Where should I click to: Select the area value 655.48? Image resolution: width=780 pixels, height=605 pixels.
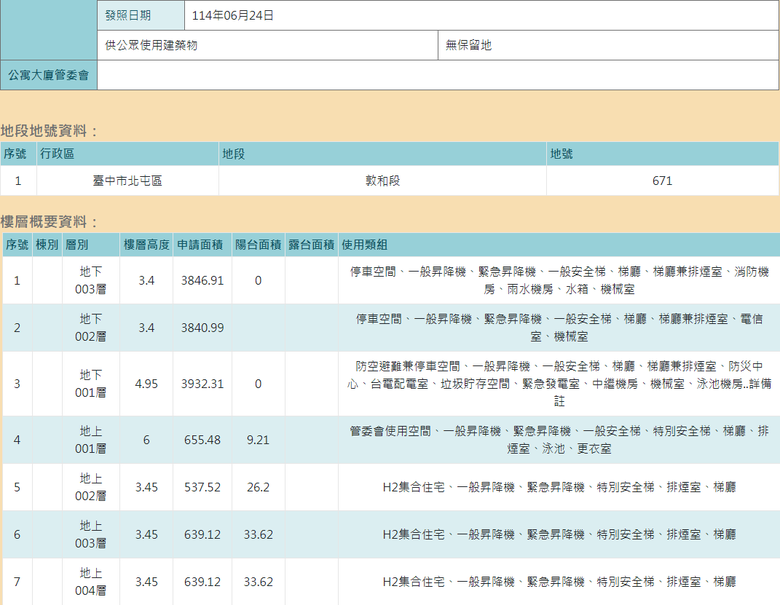coord(202,440)
